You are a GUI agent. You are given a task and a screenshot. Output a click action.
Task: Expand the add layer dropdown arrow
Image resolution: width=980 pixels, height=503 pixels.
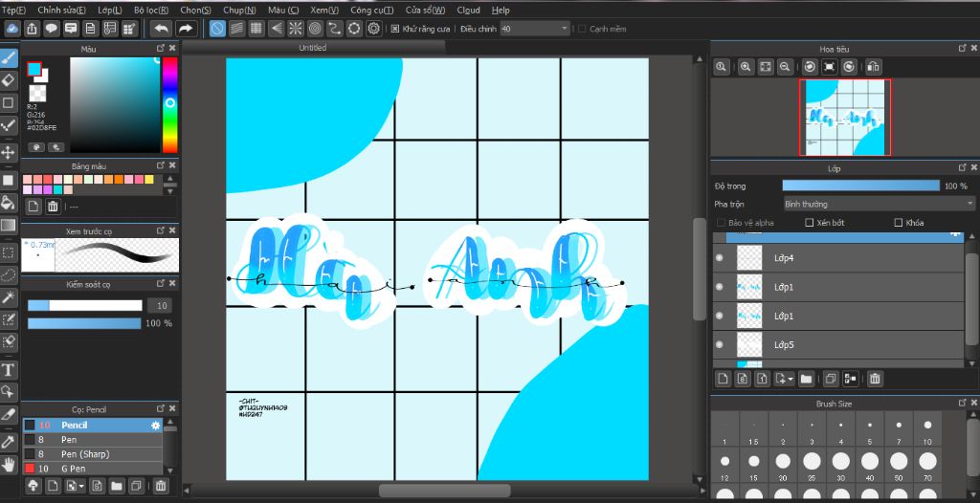tap(791, 380)
